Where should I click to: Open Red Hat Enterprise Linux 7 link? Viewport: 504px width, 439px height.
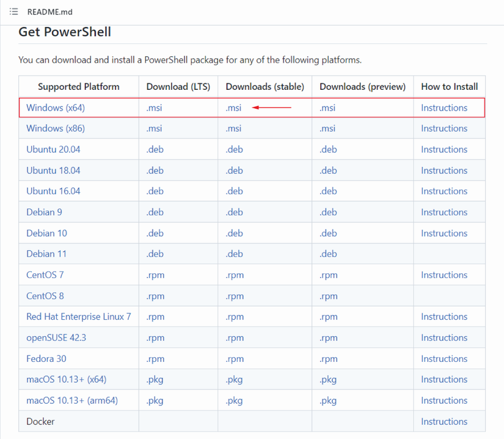pos(79,317)
